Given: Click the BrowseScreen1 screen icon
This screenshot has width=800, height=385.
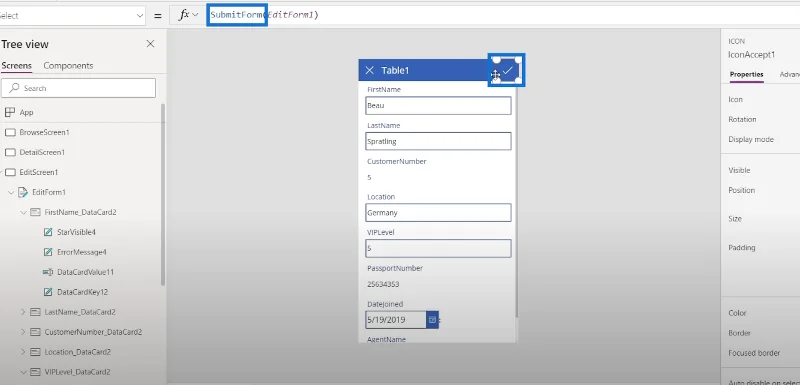Looking at the screenshot, I should (10, 132).
